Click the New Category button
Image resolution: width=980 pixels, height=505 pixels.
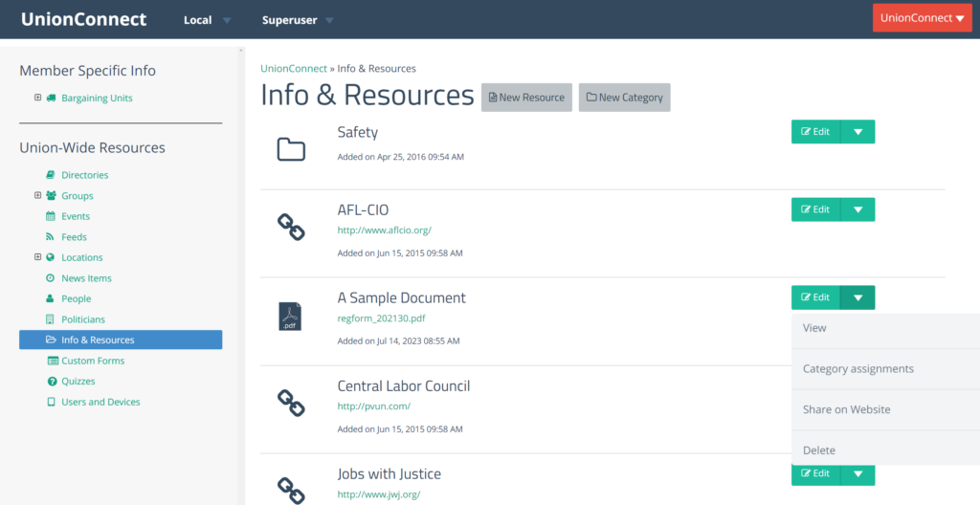click(x=624, y=98)
